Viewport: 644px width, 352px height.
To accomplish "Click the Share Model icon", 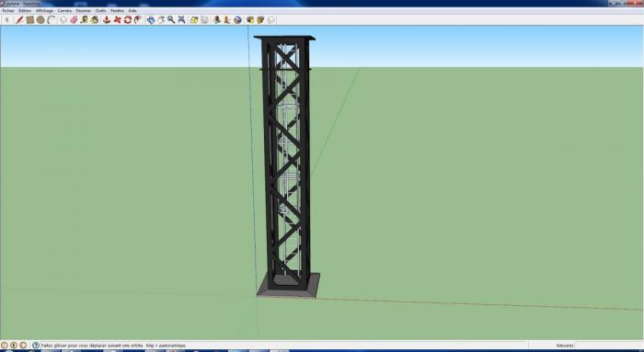I will pos(260,19).
